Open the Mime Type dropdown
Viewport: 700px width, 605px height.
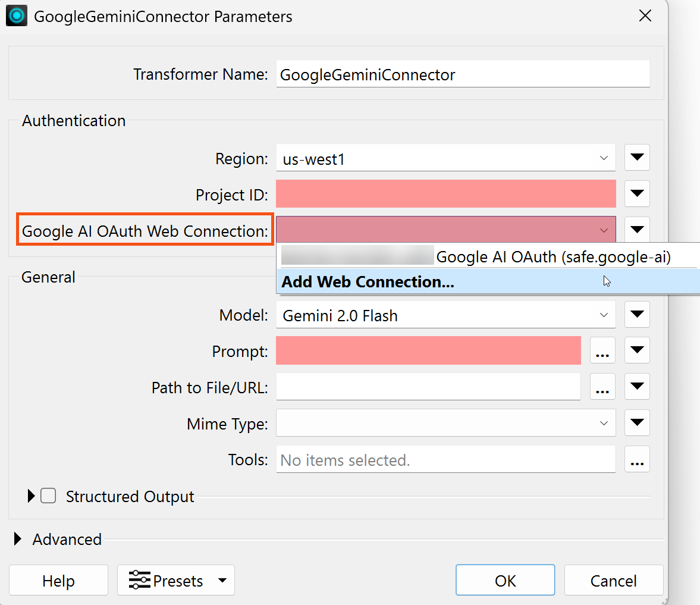coord(445,423)
